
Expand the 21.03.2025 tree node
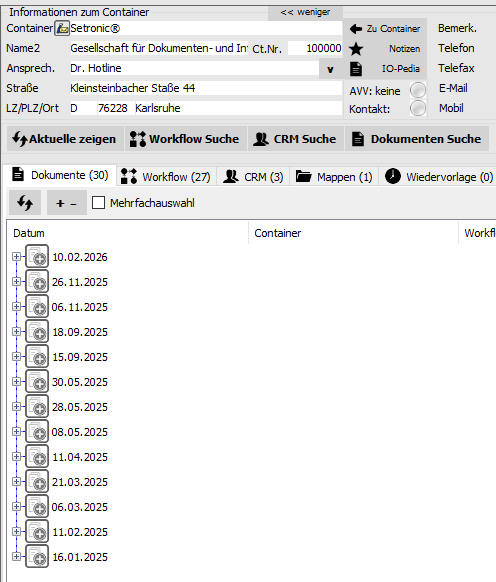(16, 481)
